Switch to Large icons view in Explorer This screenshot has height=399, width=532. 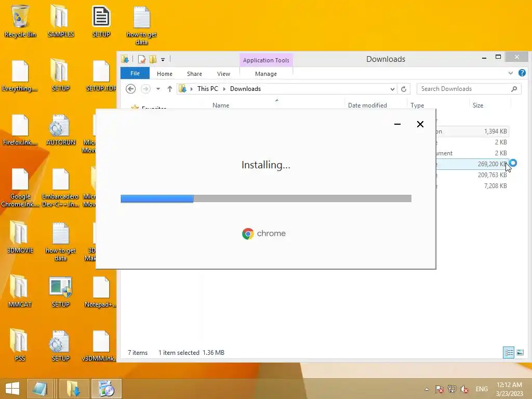520,353
